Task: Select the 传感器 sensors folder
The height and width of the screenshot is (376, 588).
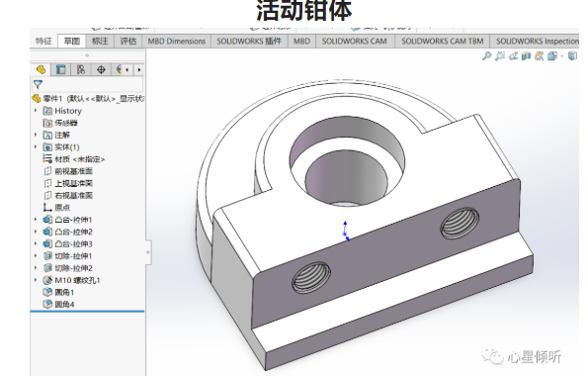Action: [60, 123]
